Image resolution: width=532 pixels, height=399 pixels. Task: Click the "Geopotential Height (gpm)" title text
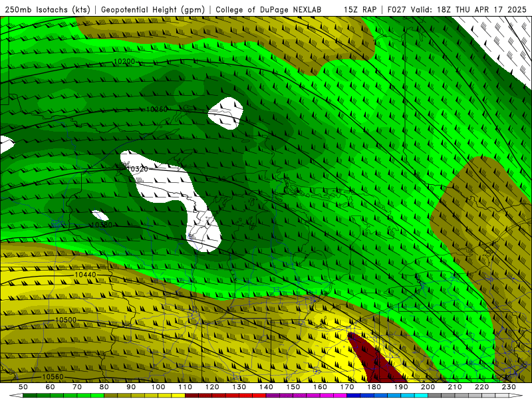pyautogui.click(x=153, y=9)
